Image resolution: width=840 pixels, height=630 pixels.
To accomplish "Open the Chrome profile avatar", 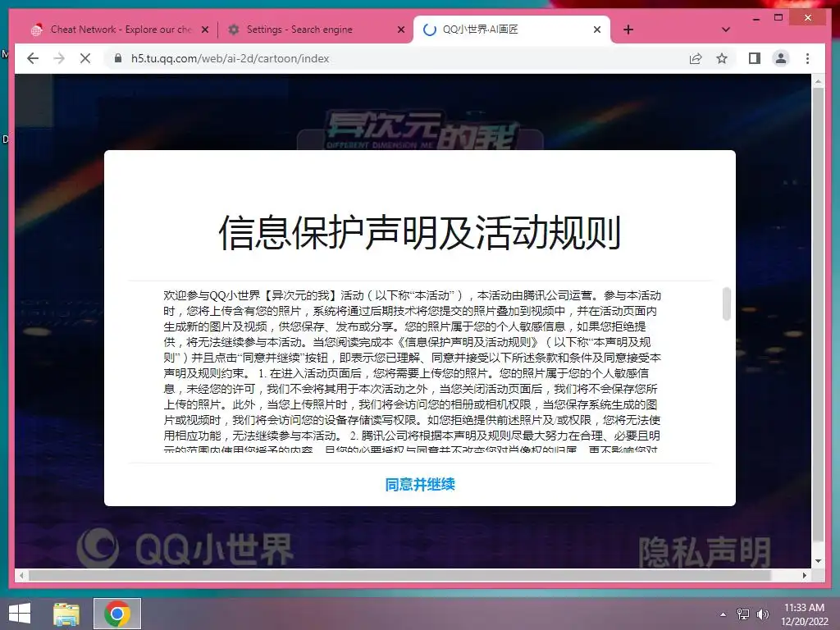I will pyautogui.click(x=781, y=58).
